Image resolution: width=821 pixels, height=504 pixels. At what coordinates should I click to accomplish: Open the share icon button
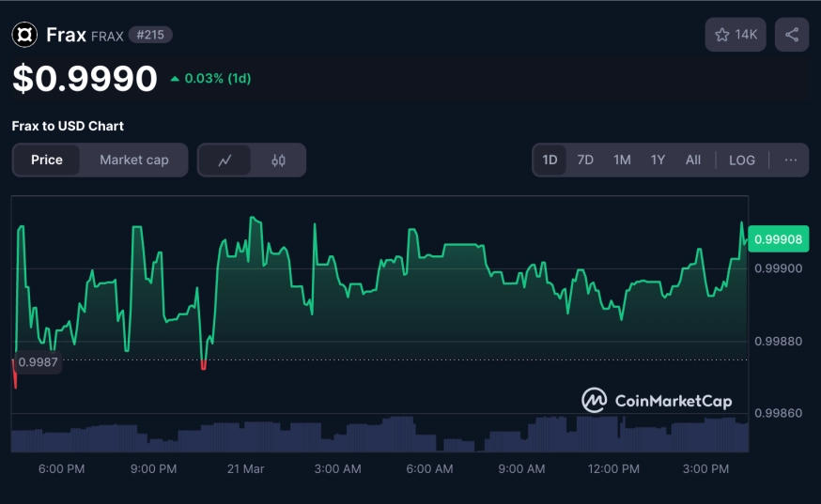pyautogui.click(x=792, y=35)
